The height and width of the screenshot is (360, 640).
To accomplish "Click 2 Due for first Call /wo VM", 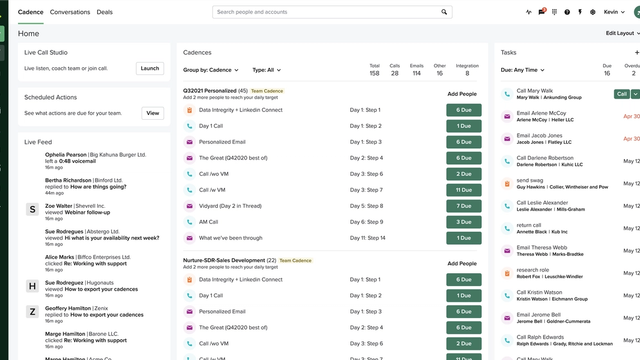I will click(x=464, y=174).
